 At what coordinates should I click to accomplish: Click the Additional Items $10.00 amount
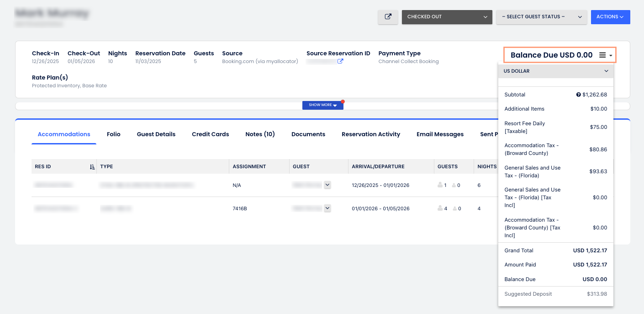[x=599, y=109]
